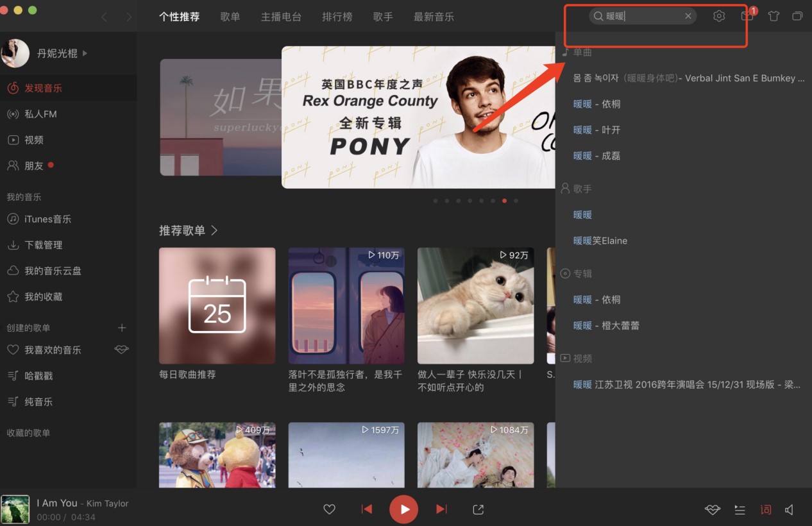Click the search magnifier icon
Screen dimensions: 812x526
click(598, 16)
